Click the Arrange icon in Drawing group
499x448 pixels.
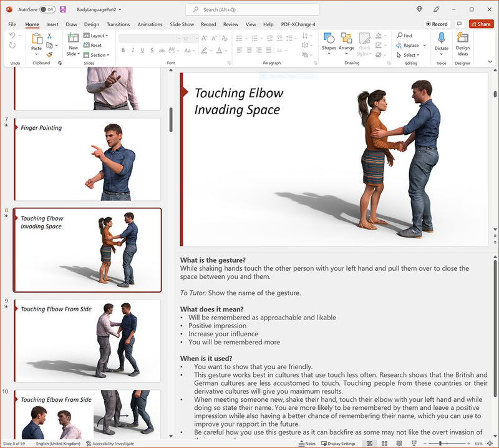346,39
